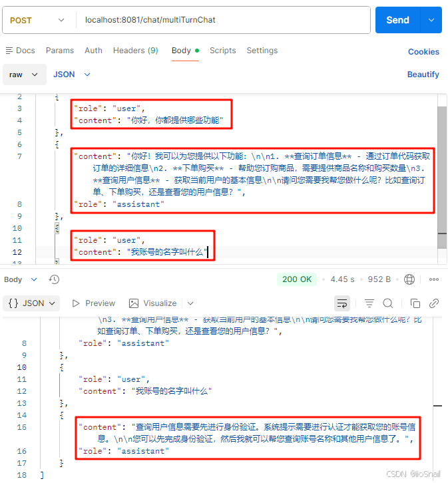
Task: Click the network globe icon
Action: point(409,279)
